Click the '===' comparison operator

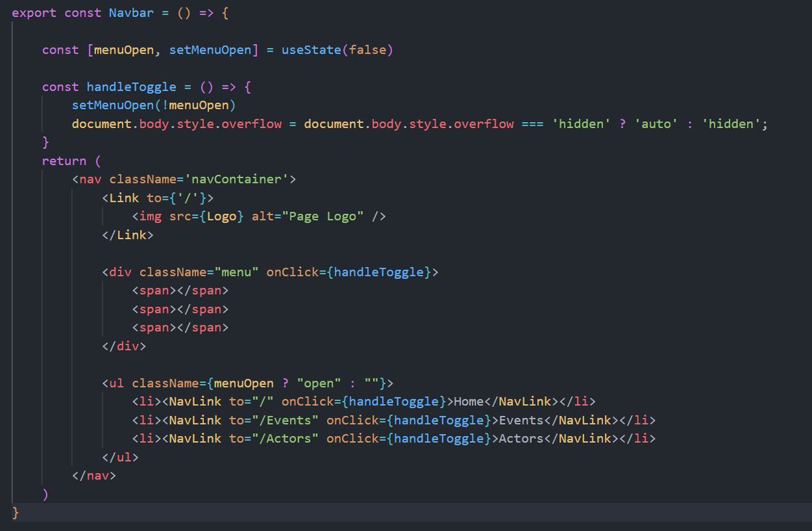531,124
